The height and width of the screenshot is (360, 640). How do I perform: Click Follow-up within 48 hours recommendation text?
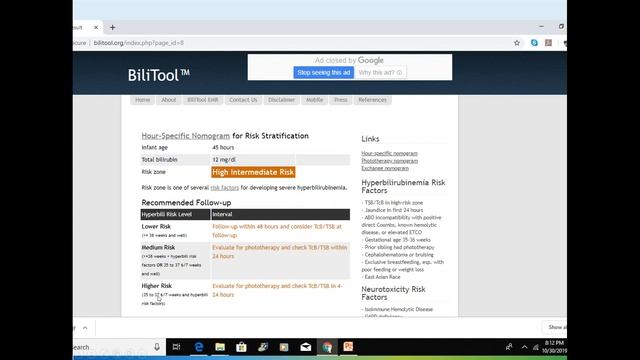point(277,231)
